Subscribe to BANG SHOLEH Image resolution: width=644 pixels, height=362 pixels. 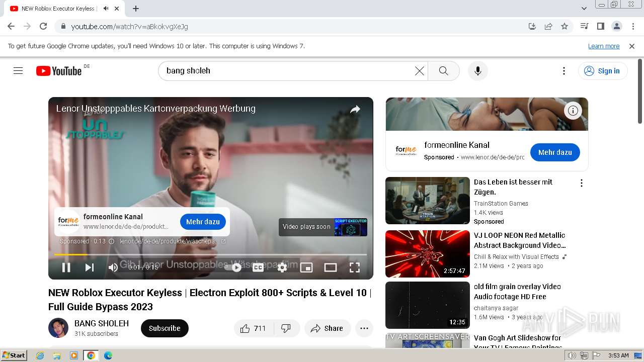coord(165,328)
